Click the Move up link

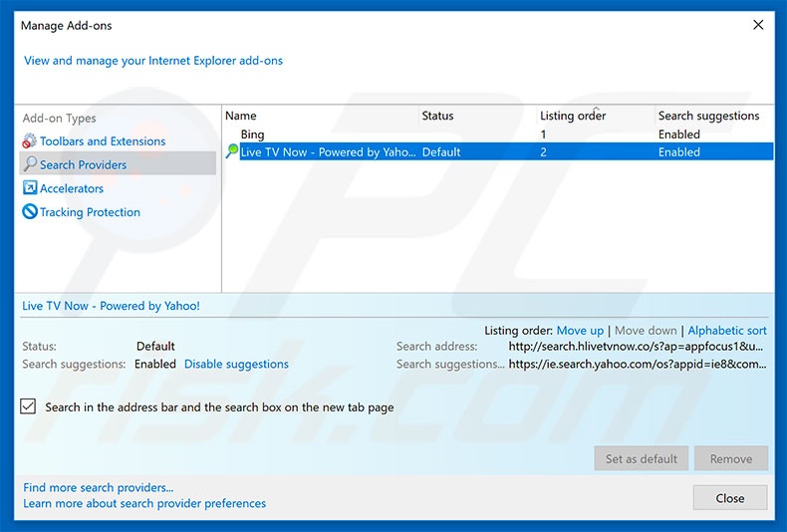[x=580, y=330]
